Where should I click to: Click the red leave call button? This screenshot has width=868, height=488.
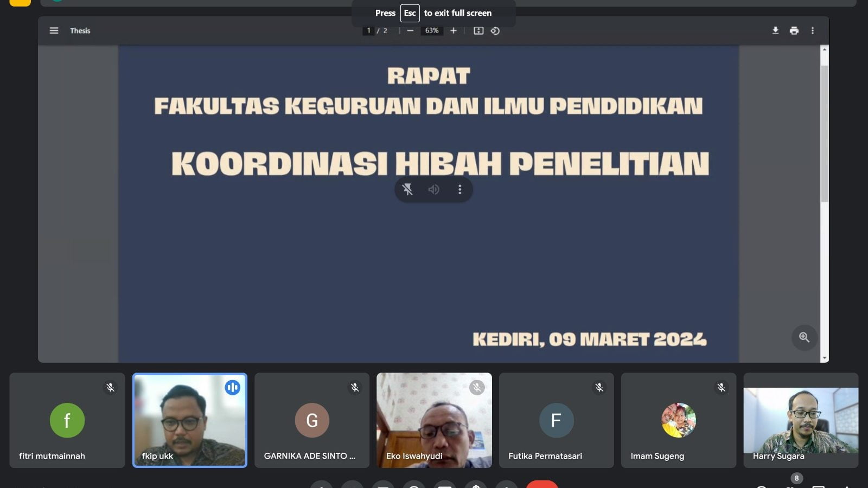[541, 484]
